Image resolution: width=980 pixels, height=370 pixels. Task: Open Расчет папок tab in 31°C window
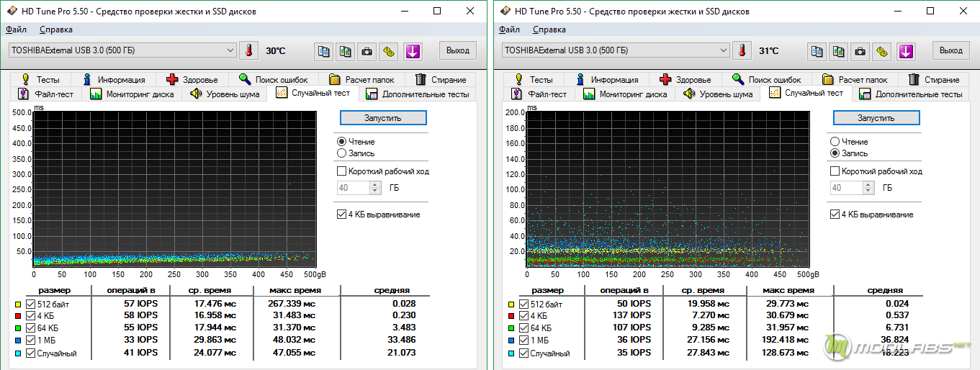click(855, 79)
